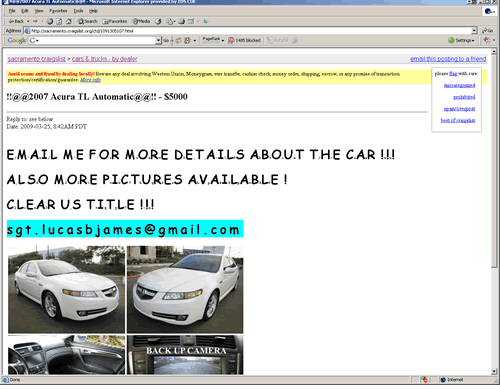This screenshot has width=500, height=389.
Task: Open the Search pane in toolbar
Action: pos(87,21)
